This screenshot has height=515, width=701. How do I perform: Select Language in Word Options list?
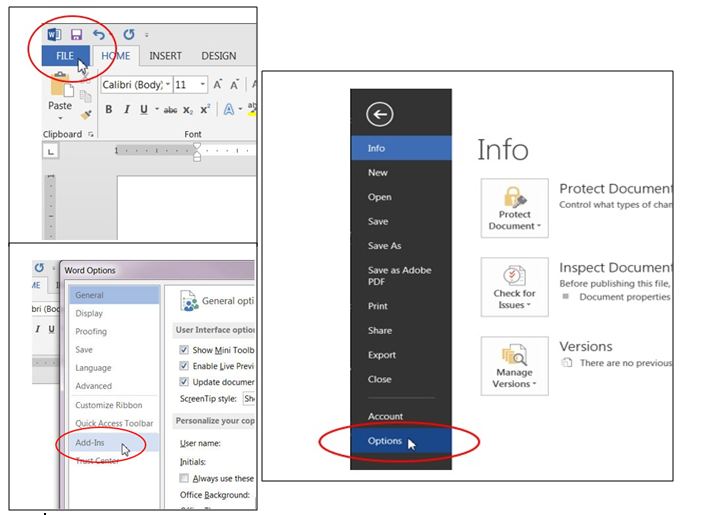(x=114, y=368)
